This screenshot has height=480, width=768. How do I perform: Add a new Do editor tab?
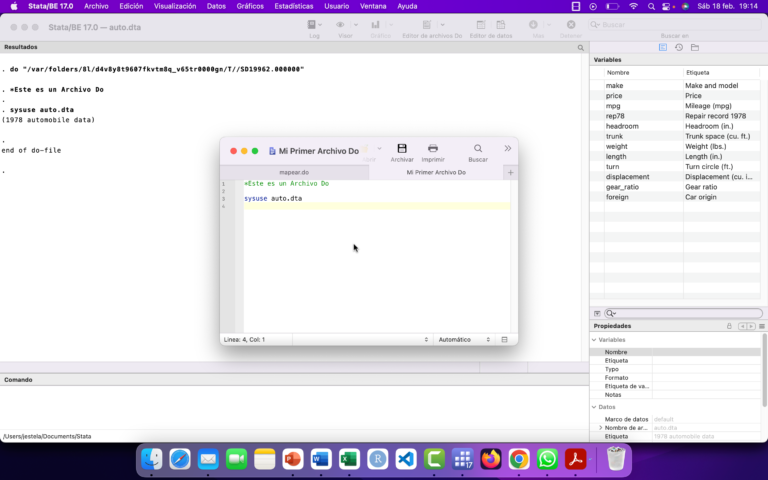pyautogui.click(x=510, y=172)
